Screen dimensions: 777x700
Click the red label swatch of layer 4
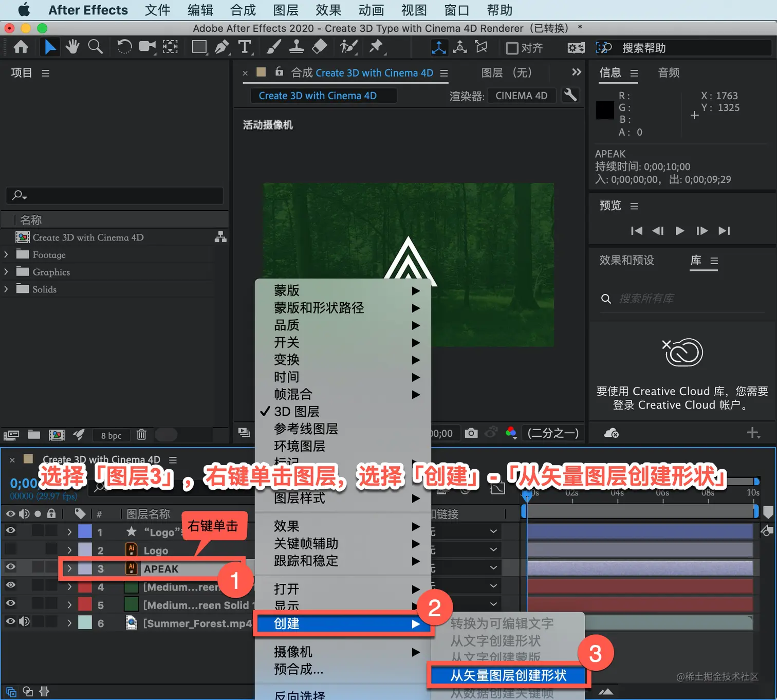point(85,586)
